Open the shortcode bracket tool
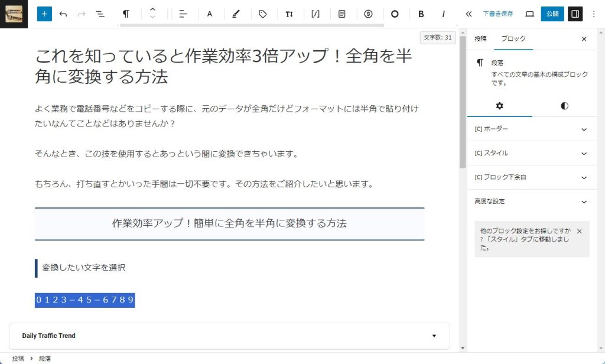Screen dimensions: 605x364 tap(315, 14)
